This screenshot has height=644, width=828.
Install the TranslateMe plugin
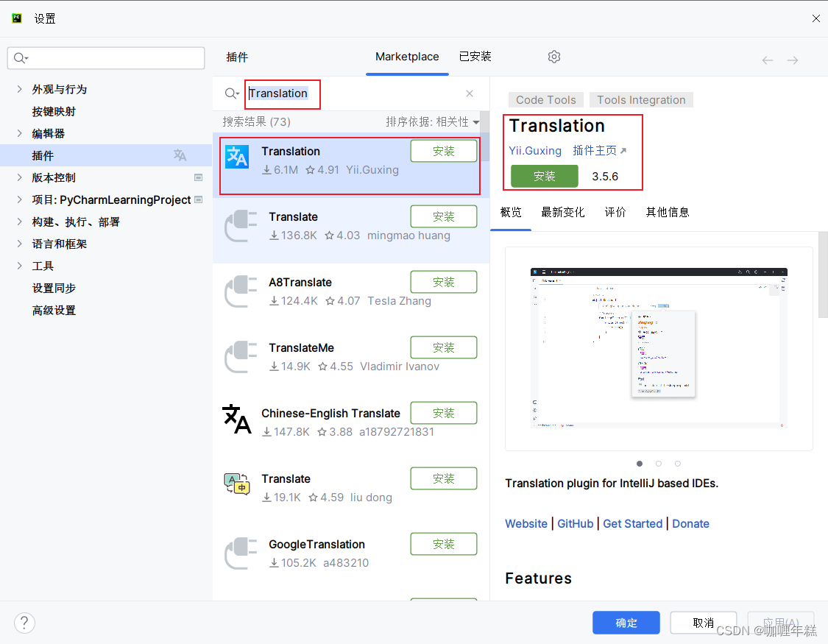[x=444, y=347]
